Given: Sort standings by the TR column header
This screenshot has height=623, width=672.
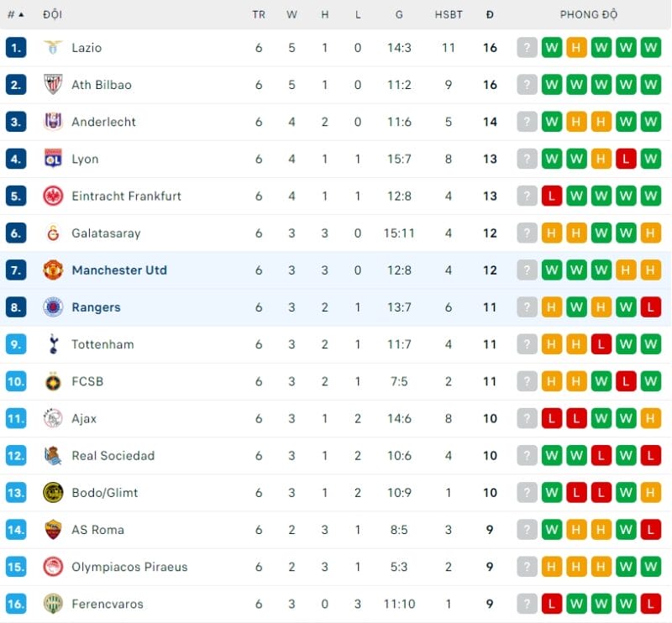Looking at the screenshot, I should [x=259, y=14].
